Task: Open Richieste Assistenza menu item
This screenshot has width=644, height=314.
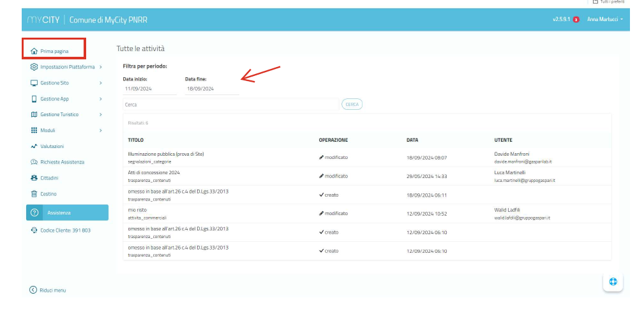Action: coord(62,162)
